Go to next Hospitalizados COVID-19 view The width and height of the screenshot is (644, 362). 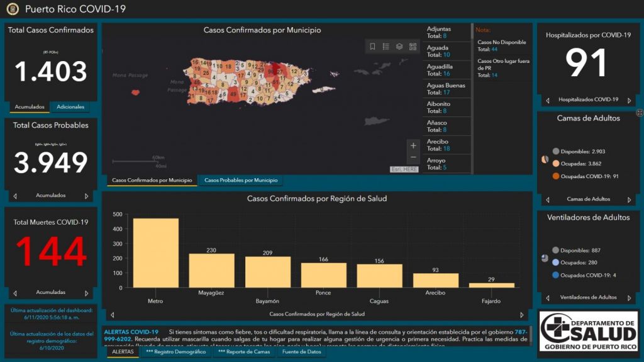629,100
